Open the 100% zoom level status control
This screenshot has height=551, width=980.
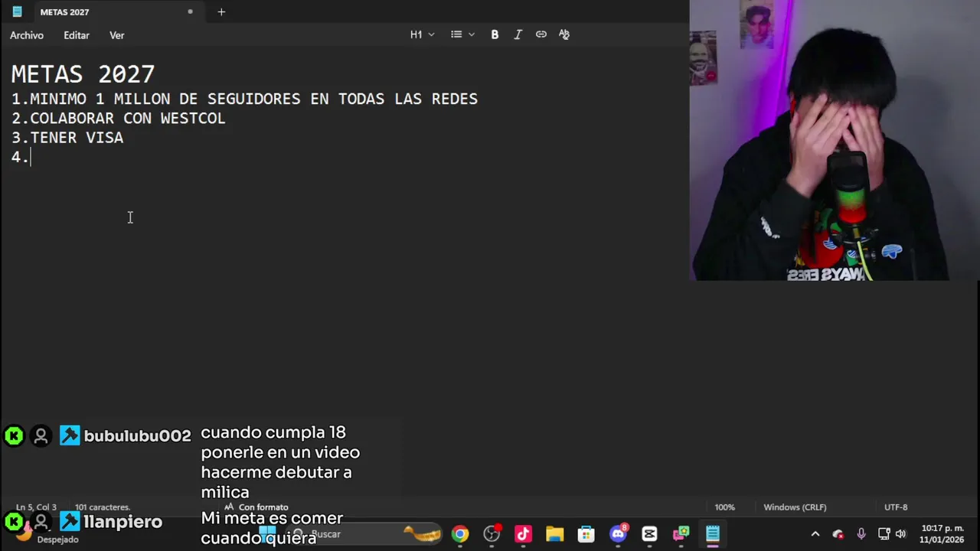(724, 507)
